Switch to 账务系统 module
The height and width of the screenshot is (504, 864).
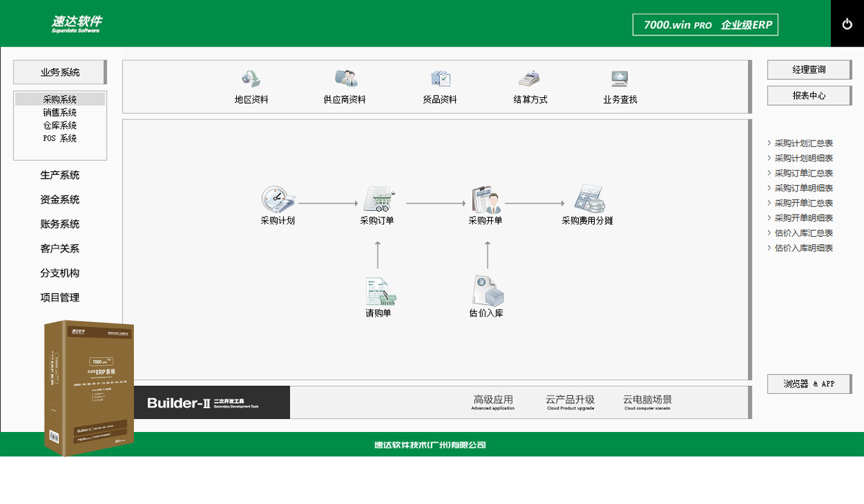pos(60,224)
